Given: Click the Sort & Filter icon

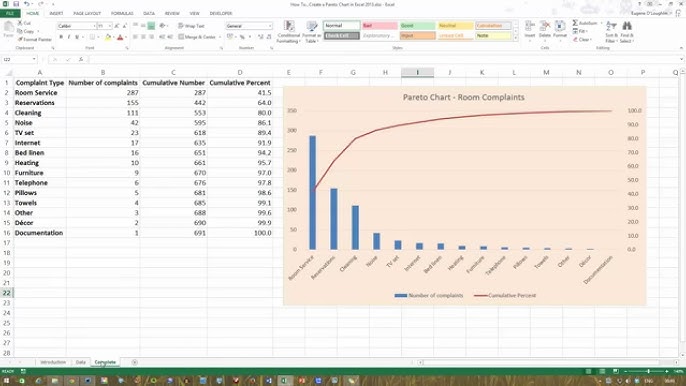Looking at the screenshot, I should 612,32.
